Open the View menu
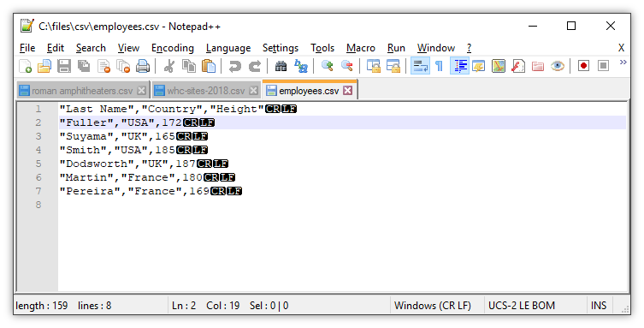Screen dimensions: 644x328 pyautogui.click(x=128, y=48)
